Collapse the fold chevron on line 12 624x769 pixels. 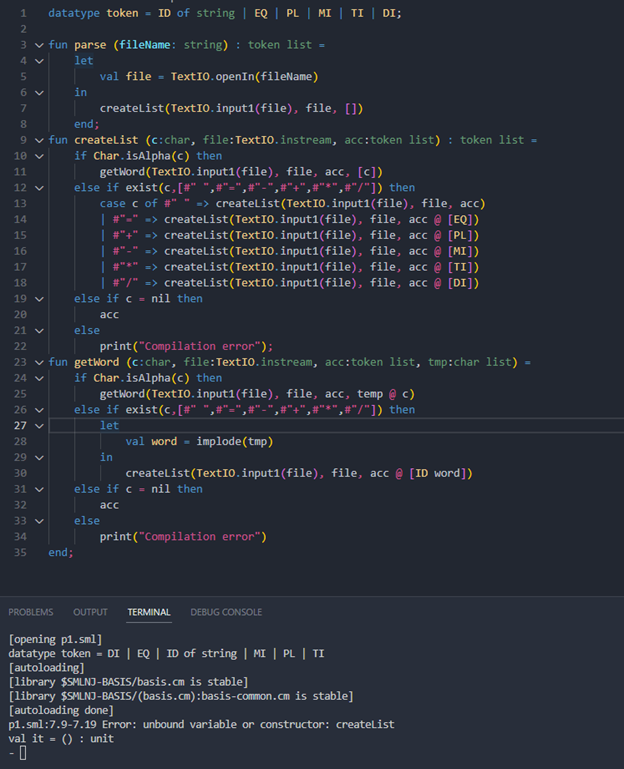point(39,188)
